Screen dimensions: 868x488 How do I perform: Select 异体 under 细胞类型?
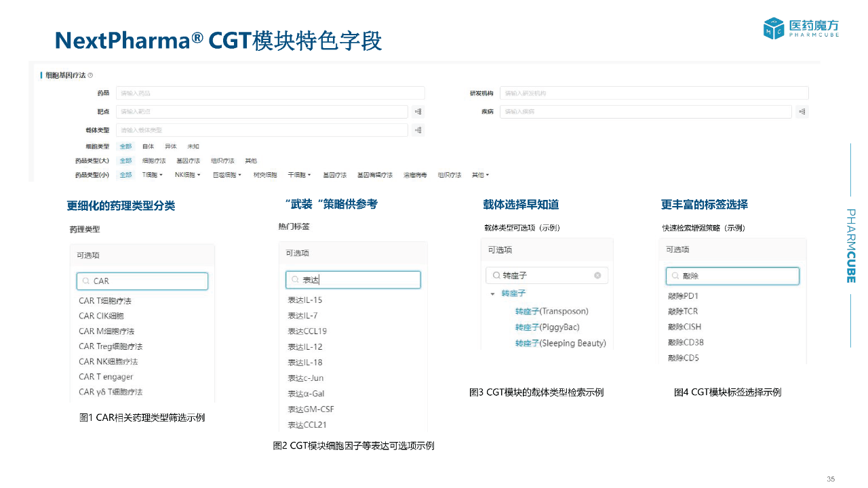coord(171,146)
